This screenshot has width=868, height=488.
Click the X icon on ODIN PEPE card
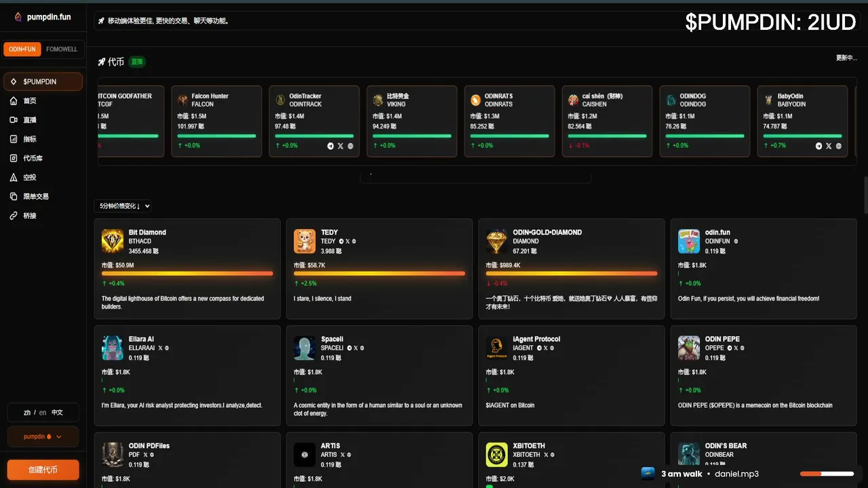point(736,348)
